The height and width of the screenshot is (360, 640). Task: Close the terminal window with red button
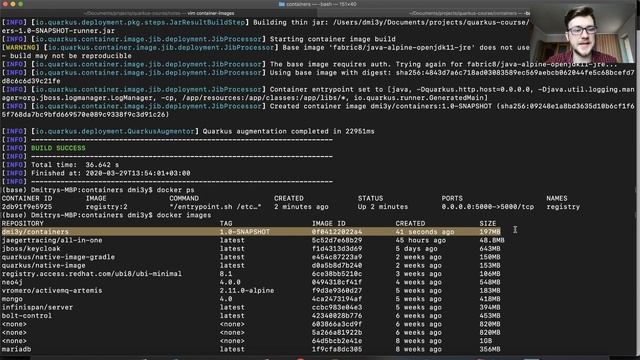pyautogui.click(x=5, y=4)
